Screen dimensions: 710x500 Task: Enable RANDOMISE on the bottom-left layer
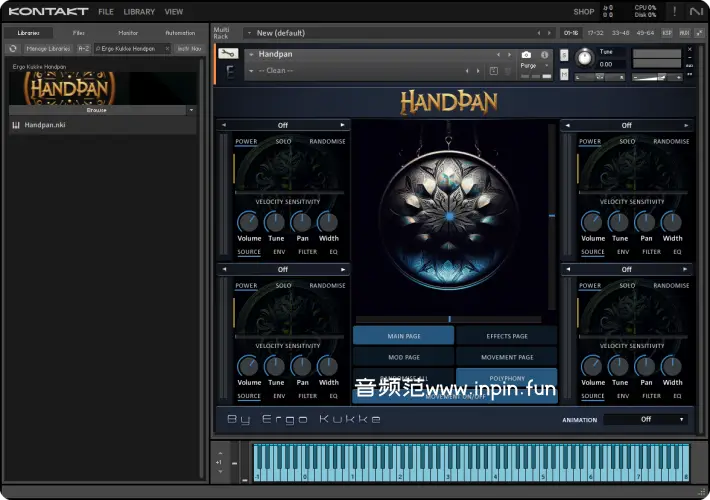tap(327, 286)
